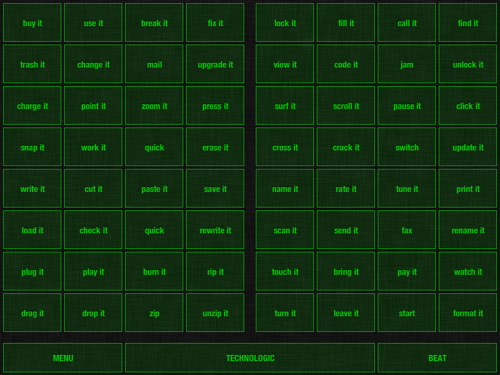Trigger the 'check it' pad
The width and height of the screenshot is (500, 375).
point(93,230)
